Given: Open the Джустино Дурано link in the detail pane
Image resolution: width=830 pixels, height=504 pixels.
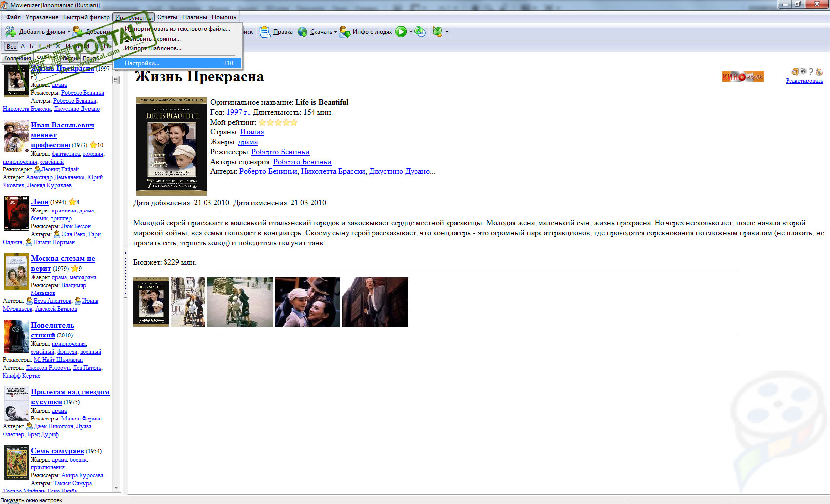Looking at the screenshot, I should click(x=399, y=171).
